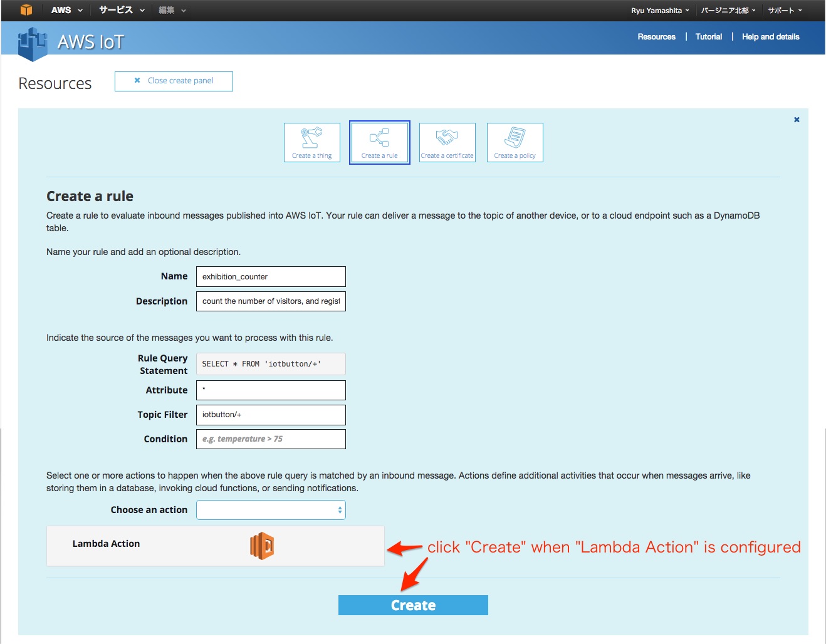This screenshot has width=826, height=644.
Task: Click the Description input field
Action: [x=271, y=301]
